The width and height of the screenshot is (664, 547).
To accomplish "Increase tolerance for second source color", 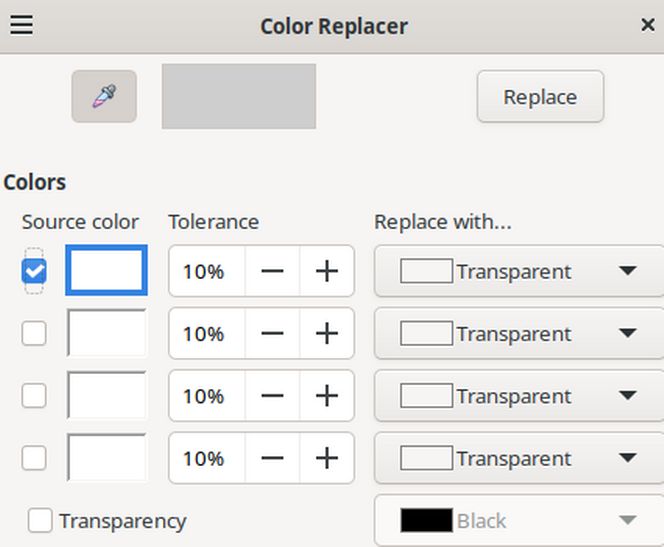I will tap(327, 334).
